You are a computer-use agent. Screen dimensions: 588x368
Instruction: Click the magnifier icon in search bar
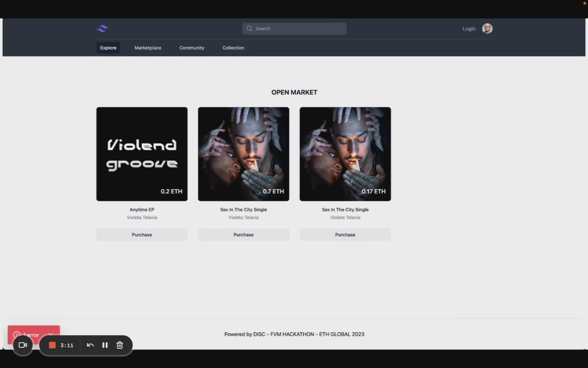250,29
